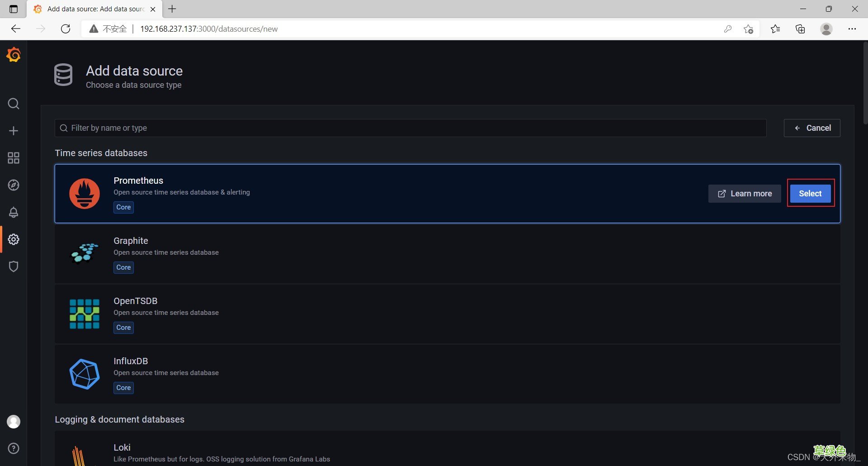868x466 pixels.
Task: Choose the Loki data source row
Action: coord(448,449)
